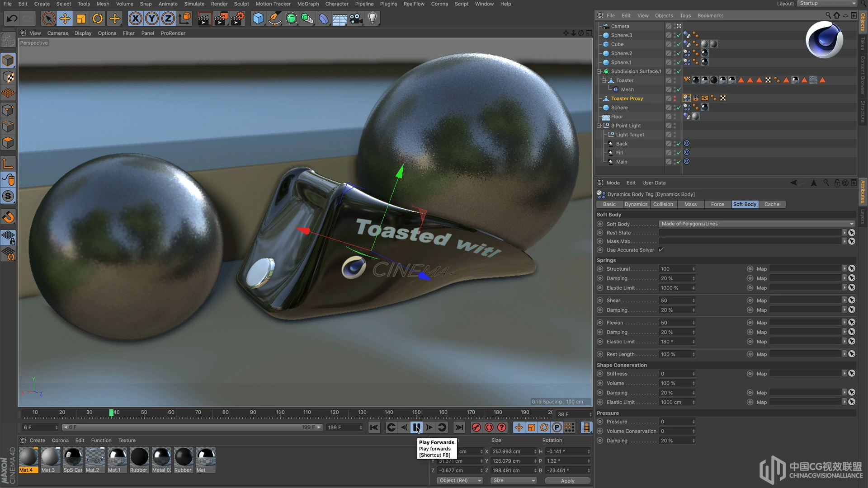Open Keyframe Selection question icon
Image resolution: width=868 pixels, height=488 pixels.
click(x=501, y=427)
